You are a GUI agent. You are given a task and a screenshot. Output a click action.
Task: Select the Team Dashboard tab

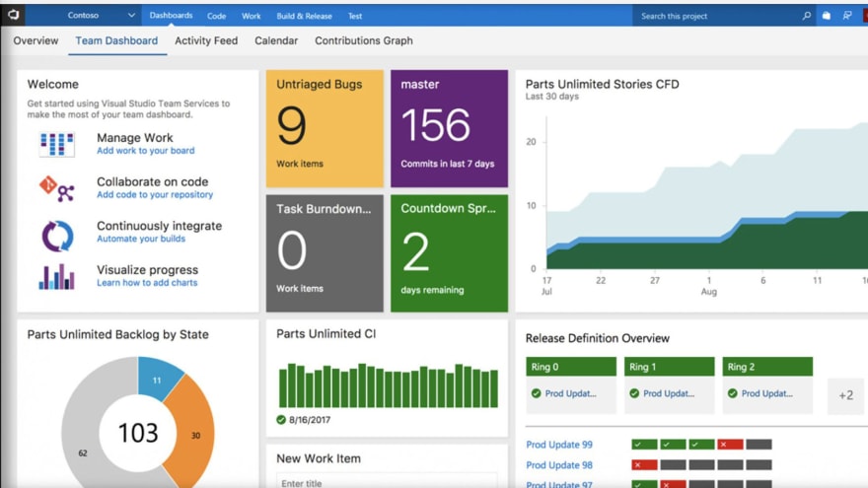coord(116,41)
